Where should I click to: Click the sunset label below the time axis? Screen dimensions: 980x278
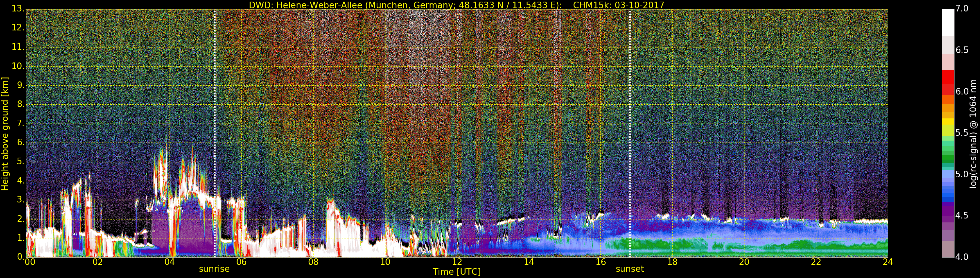coord(629,269)
